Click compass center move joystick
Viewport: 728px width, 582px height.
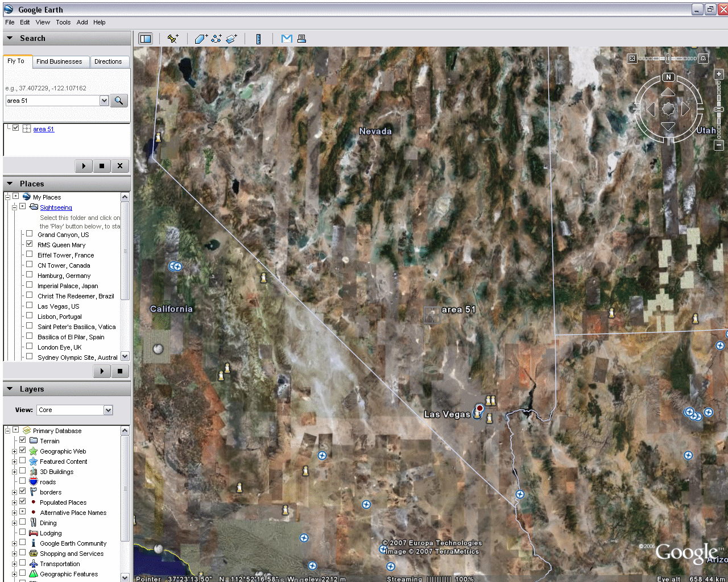coord(668,109)
